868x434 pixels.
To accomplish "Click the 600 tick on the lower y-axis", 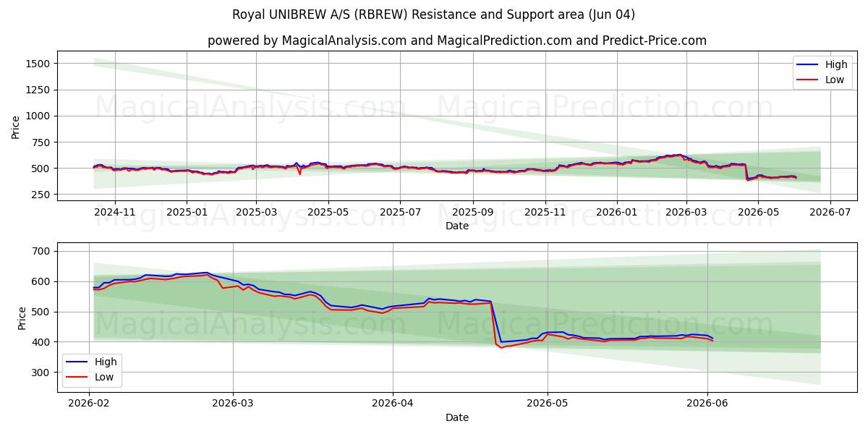I will point(41,281).
